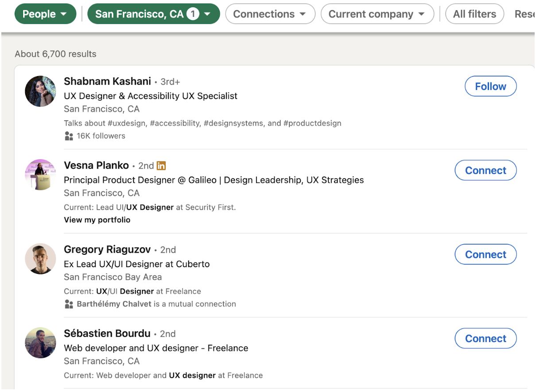536x392 pixels.
Task: Click the mutual connection icon under Gregory Riaguzov
Action: point(69,304)
